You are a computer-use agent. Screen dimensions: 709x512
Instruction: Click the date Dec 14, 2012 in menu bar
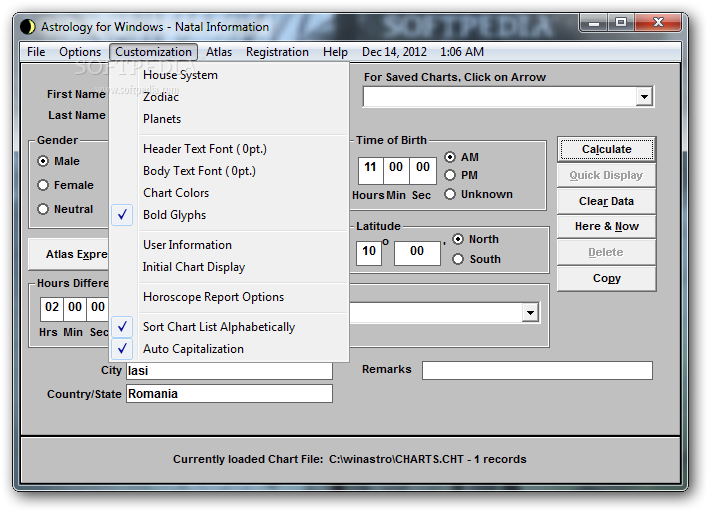pyautogui.click(x=394, y=52)
